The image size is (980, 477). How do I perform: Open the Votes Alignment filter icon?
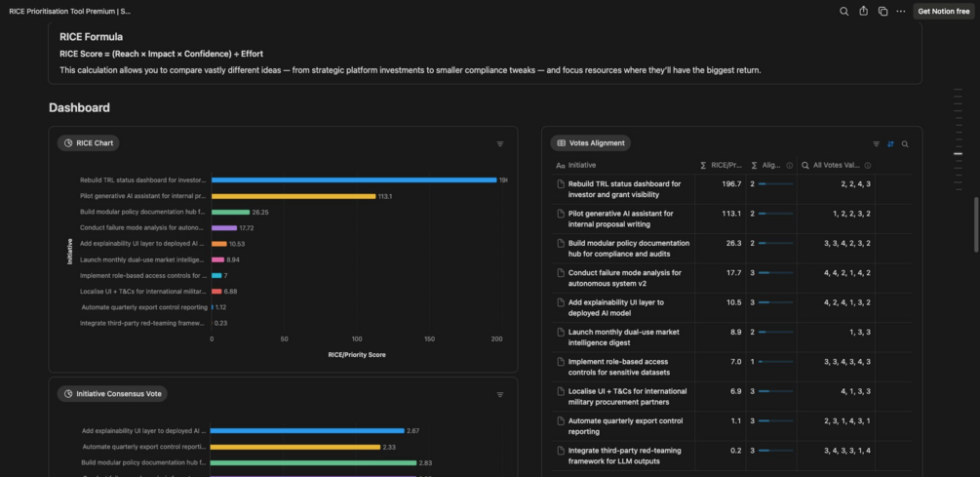(877, 143)
